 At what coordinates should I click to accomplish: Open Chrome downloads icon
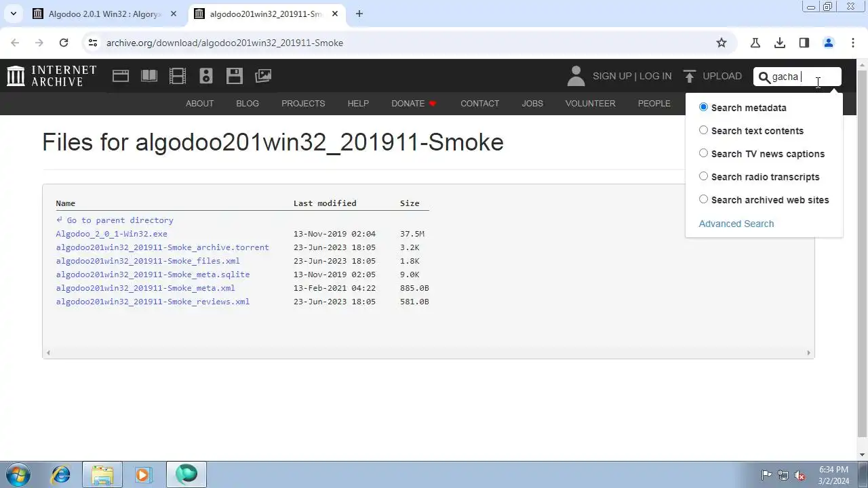tap(780, 43)
